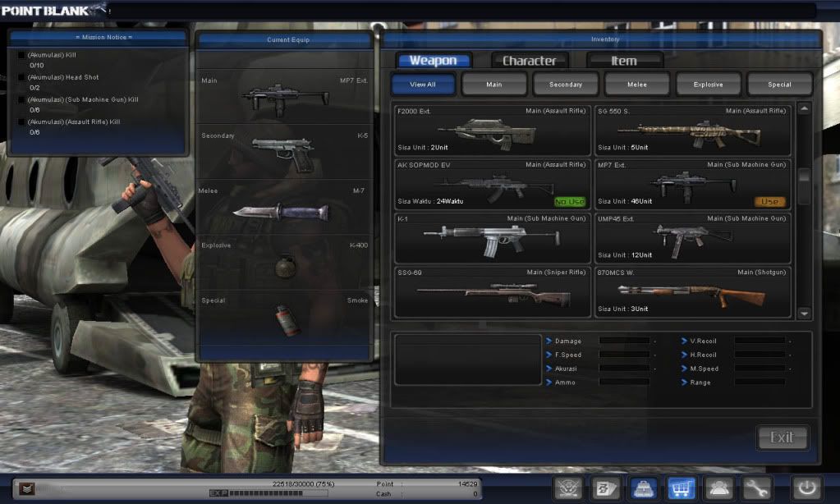Click the Sisa Waktu : 24Waktu text

coord(430,201)
